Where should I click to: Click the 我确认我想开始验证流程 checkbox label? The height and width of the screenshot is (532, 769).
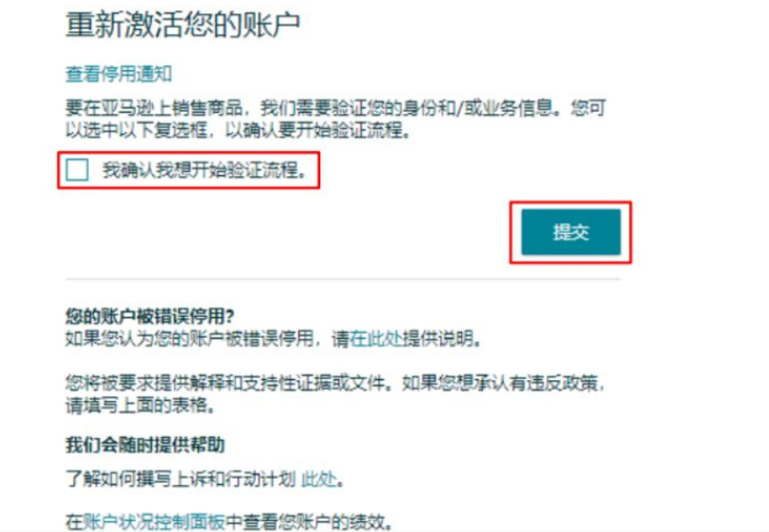tap(204, 170)
